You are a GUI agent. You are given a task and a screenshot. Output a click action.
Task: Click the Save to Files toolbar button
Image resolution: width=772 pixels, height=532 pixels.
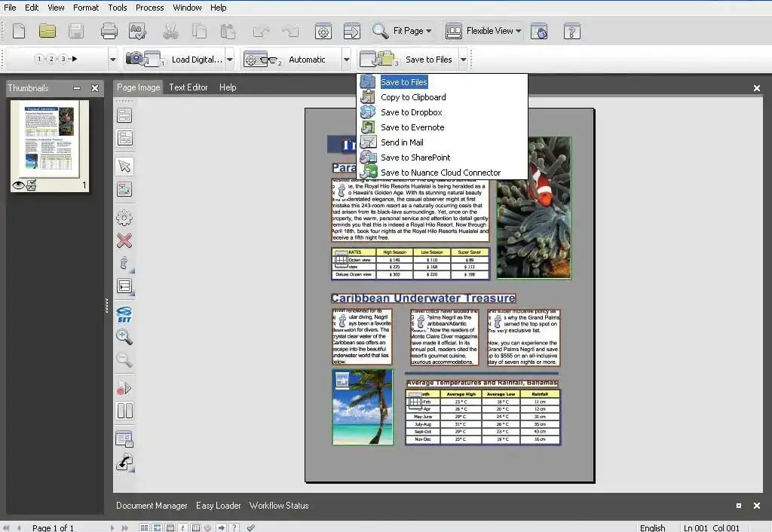tap(407, 59)
